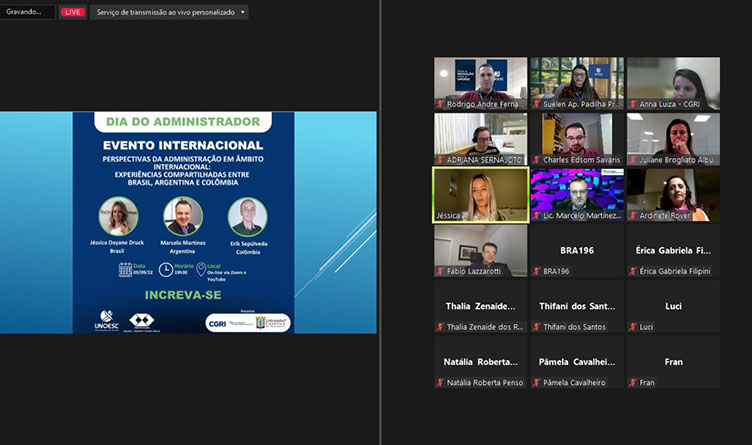Click BRA196's muted microphone icon
The width and height of the screenshot is (752, 445).
click(537, 271)
